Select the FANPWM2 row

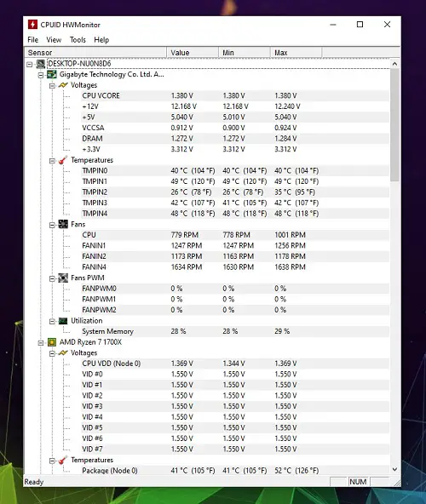235,310
